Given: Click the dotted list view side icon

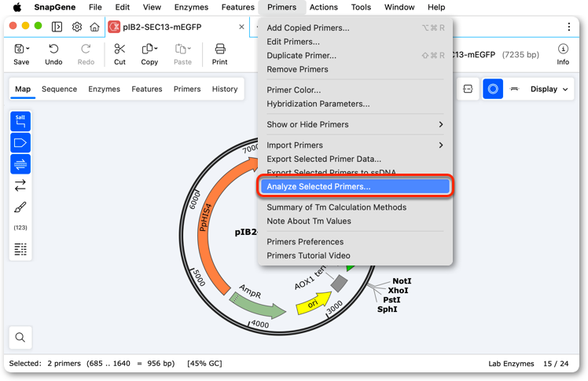Looking at the screenshot, I should coord(20,249).
